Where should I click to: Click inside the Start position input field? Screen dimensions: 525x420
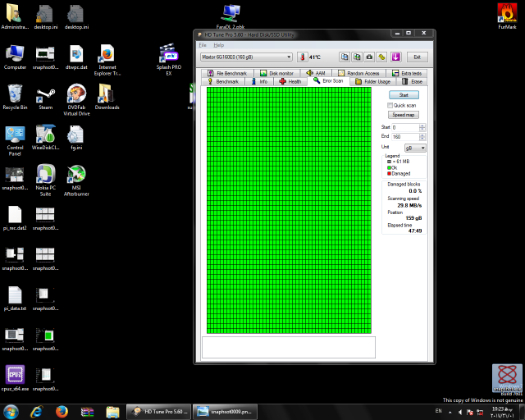pyautogui.click(x=405, y=127)
